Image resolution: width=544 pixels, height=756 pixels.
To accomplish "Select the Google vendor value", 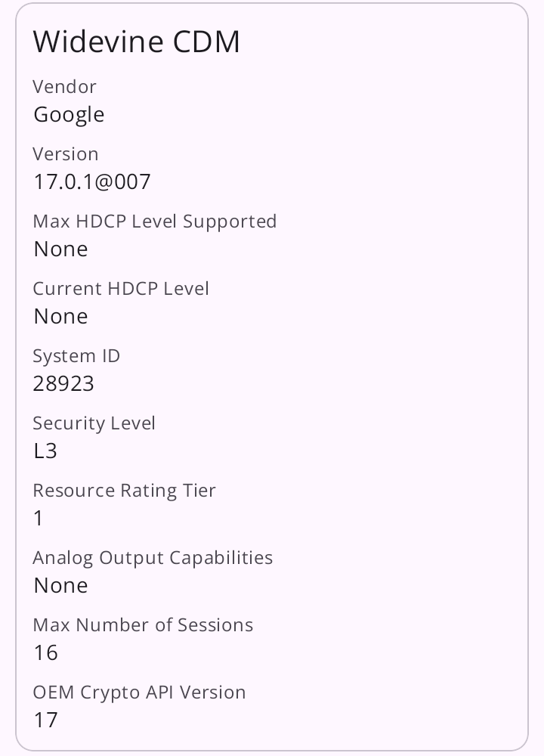I will click(69, 114).
